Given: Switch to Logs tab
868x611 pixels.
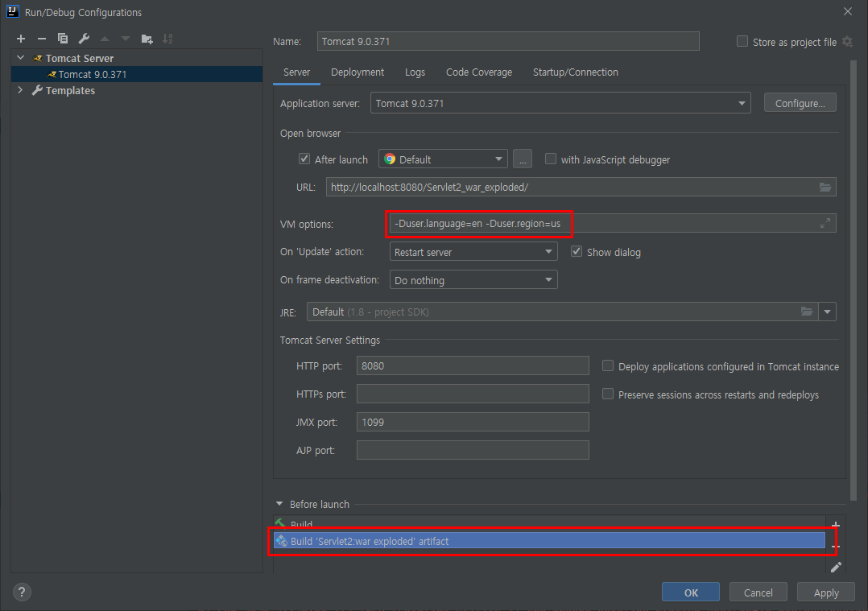Looking at the screenshot, I should click(415, 72).
